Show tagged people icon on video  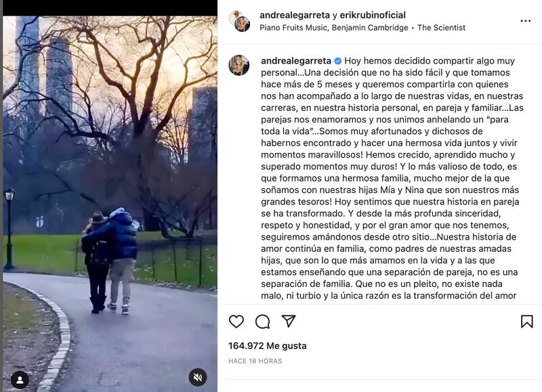click(20, 380)
